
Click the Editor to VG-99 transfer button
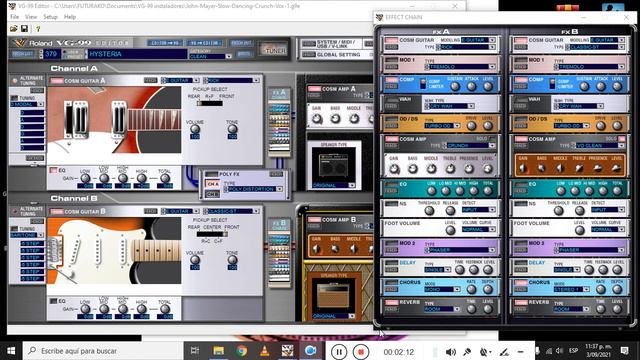(x=165, y=43)
